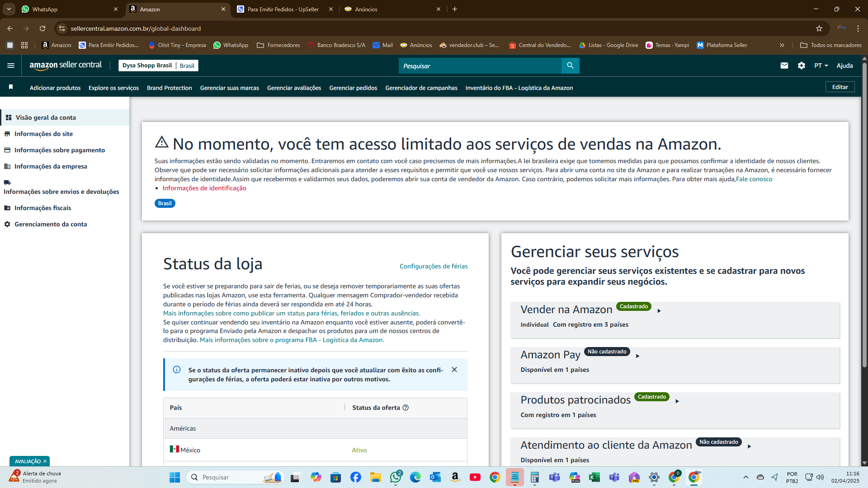Open Facebook from the taskbar
This screenshot has width=868, height=488.
point(356,477)
